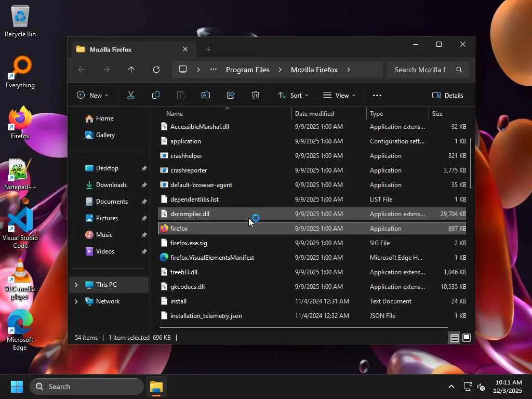Click the address bar ellipsis for hidden path
532x399 pixels.
click(214, 70)
